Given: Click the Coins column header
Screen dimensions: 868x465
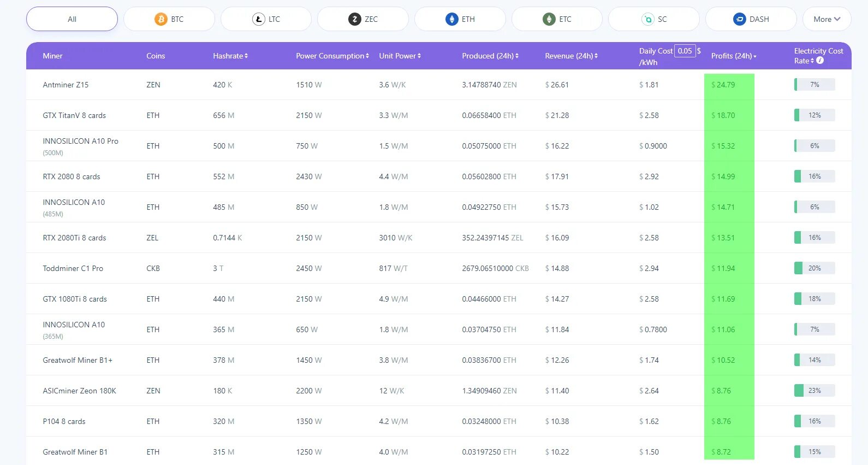Looking at the screenshot, I should (156, 56).
